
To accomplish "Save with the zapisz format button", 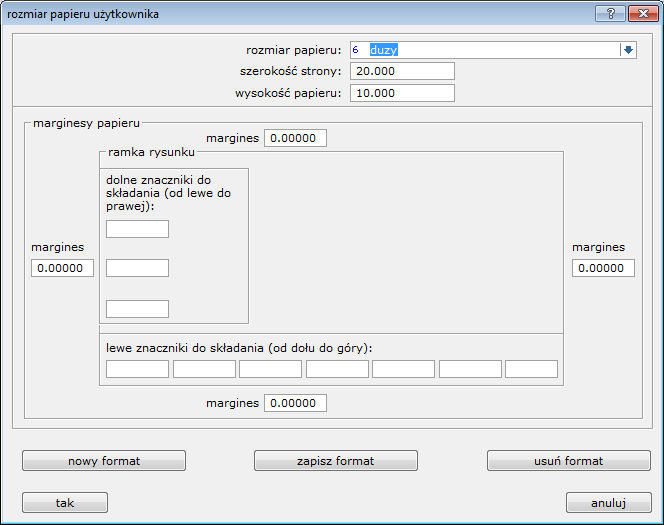I will [336, 461].
